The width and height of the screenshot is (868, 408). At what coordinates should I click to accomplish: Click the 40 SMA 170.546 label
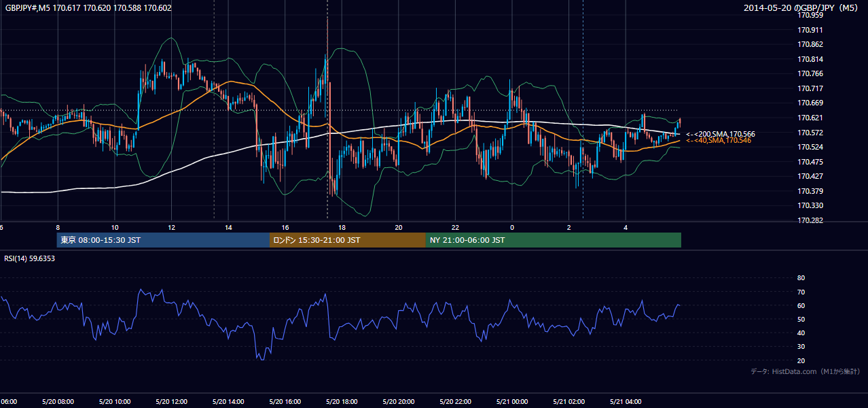point(719,140)
